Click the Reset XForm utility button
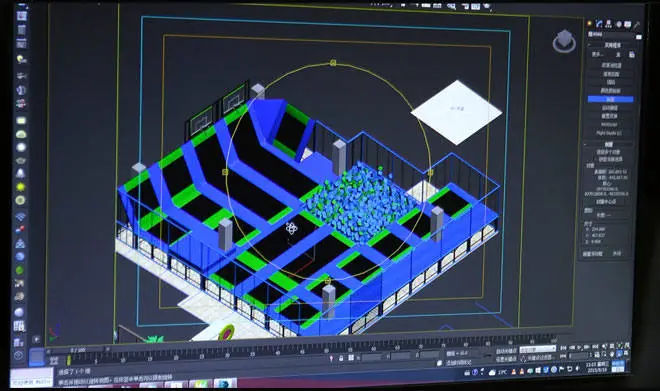Viewport: 660px width, 391px height. [x=609, y=116]
